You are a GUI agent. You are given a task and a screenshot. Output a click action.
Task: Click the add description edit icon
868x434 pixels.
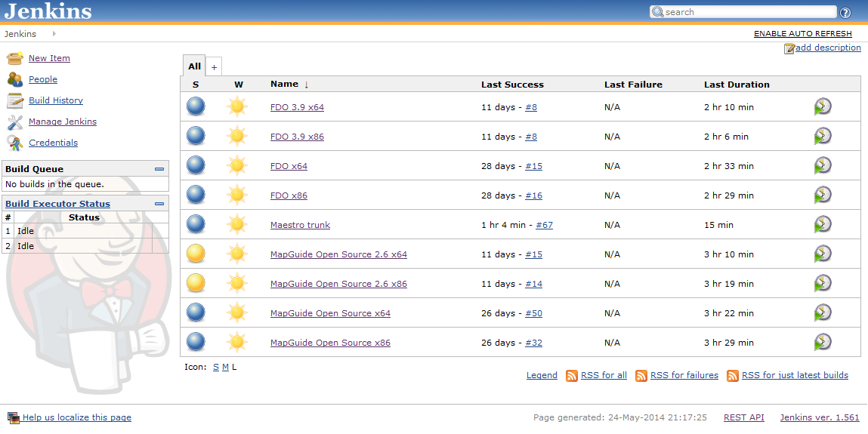tap(789, 48)
